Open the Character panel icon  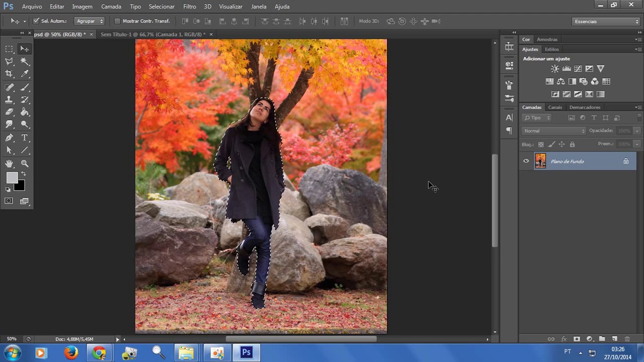pos(509,118)
